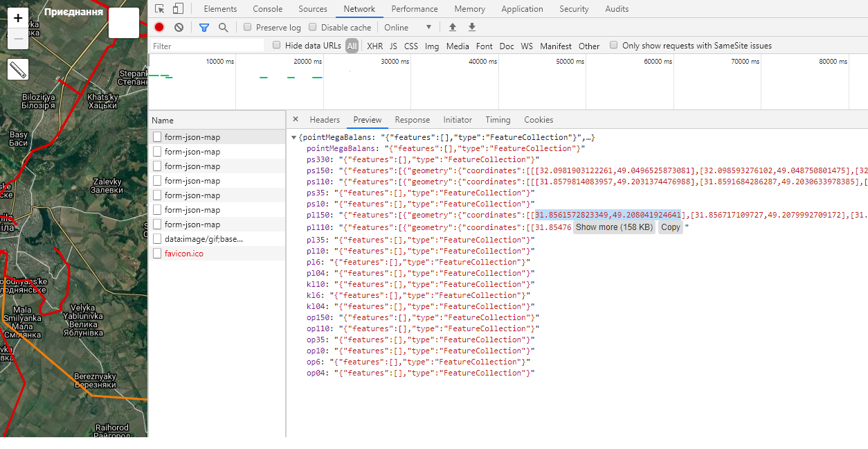
Task: Click the search magnifier in the Network toolbar
Action: [x=221, y=26]
